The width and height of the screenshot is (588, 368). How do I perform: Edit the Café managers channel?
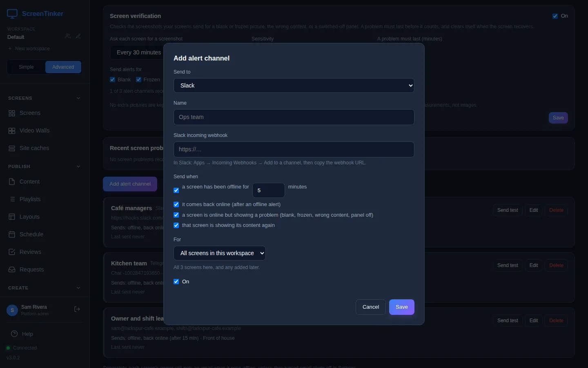[534, 210]
